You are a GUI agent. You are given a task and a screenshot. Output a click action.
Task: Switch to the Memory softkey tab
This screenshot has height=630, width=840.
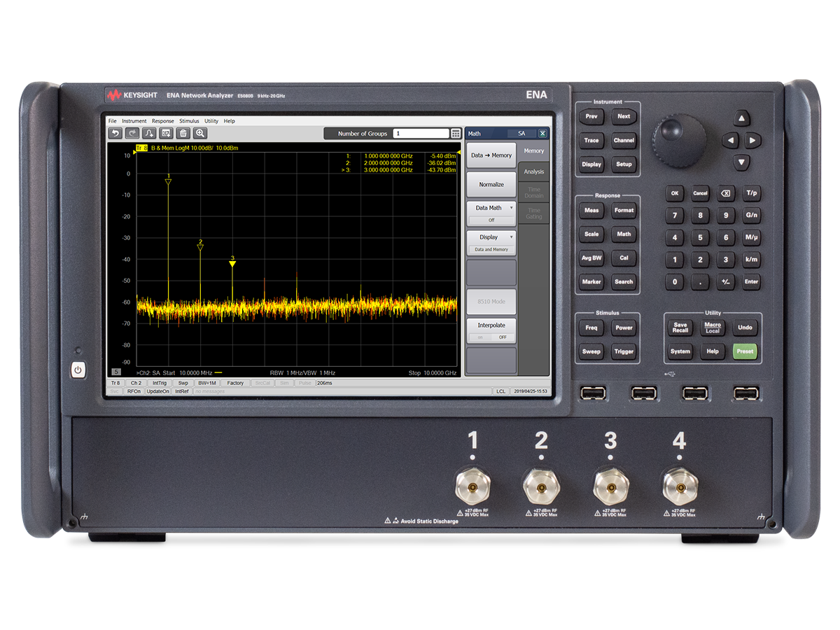[534, 151]
